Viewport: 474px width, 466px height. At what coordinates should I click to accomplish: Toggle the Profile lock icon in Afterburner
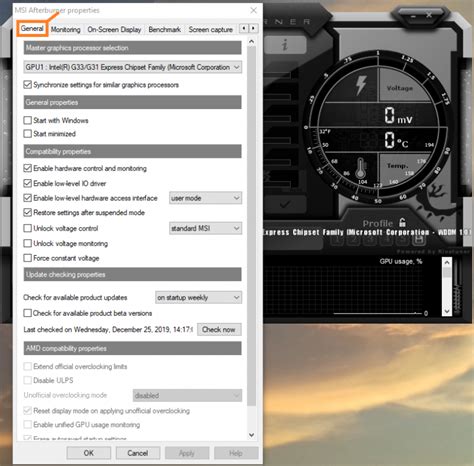(x=402, y=222)
